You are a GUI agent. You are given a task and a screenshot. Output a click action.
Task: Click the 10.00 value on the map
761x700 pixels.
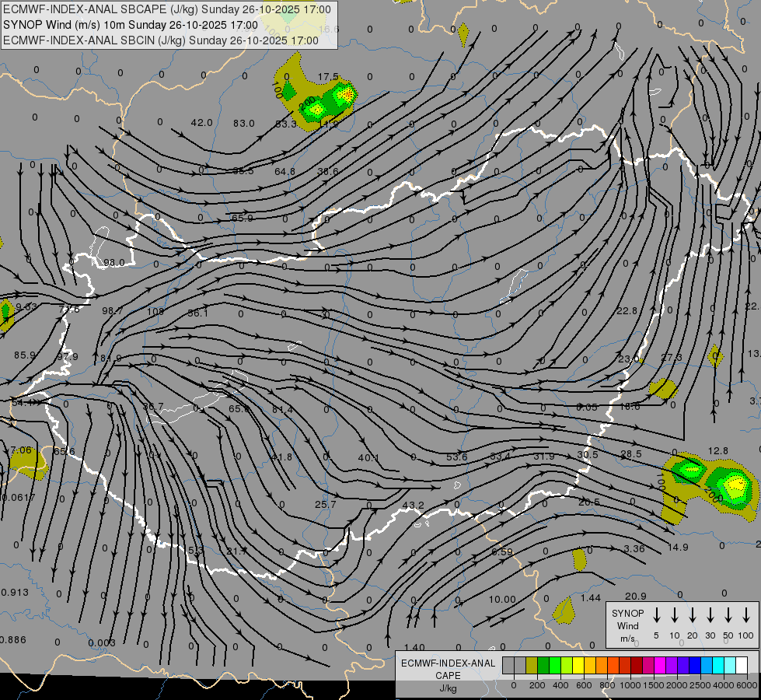(502, 599)
